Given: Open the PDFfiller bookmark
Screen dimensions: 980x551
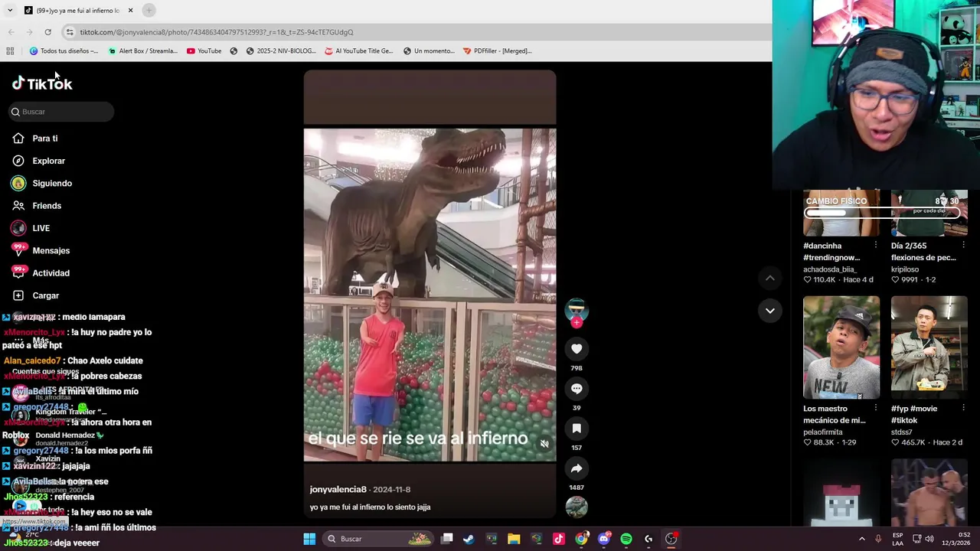Looking at the screenshot, I should coord(497,51).
